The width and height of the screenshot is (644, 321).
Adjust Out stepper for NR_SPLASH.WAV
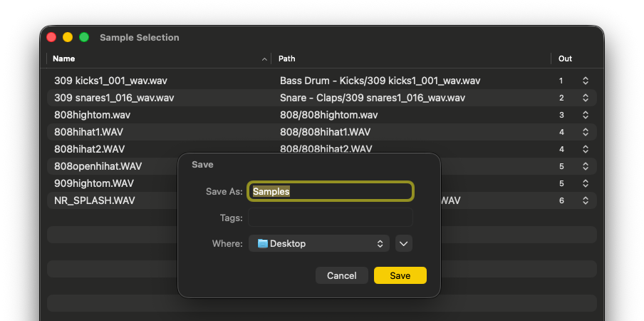(x=586, y=200)
